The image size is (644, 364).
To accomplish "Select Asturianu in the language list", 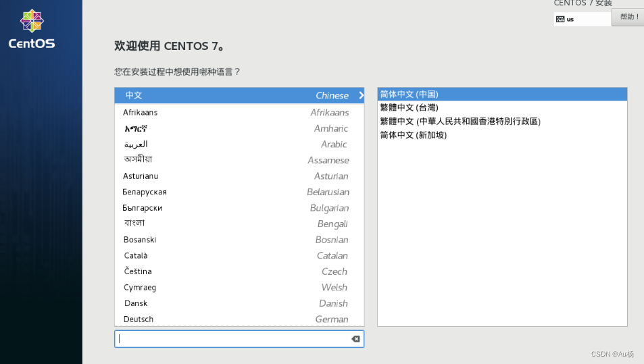I will (239, 176).
